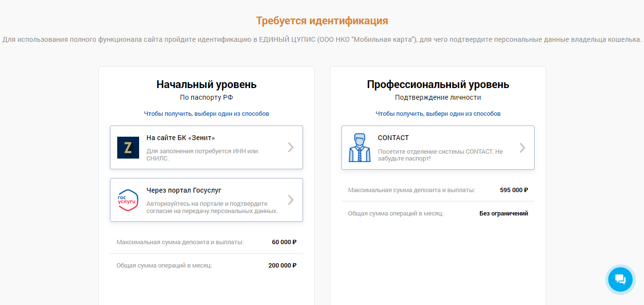Click the 'Профессиональный уровень' title

pyautogui.click(x=438, y=85)
